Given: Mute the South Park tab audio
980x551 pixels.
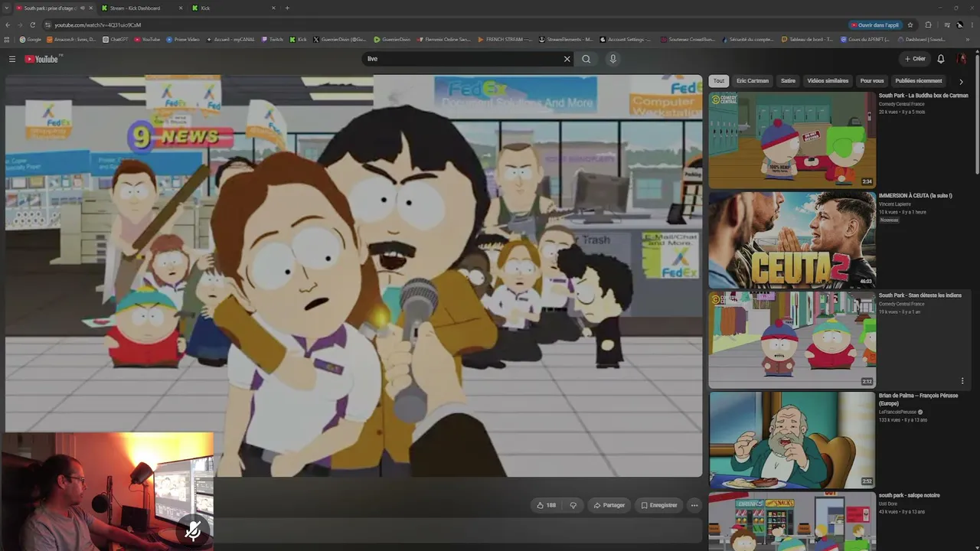Looking at the screenshot, I should click(82, 8).
